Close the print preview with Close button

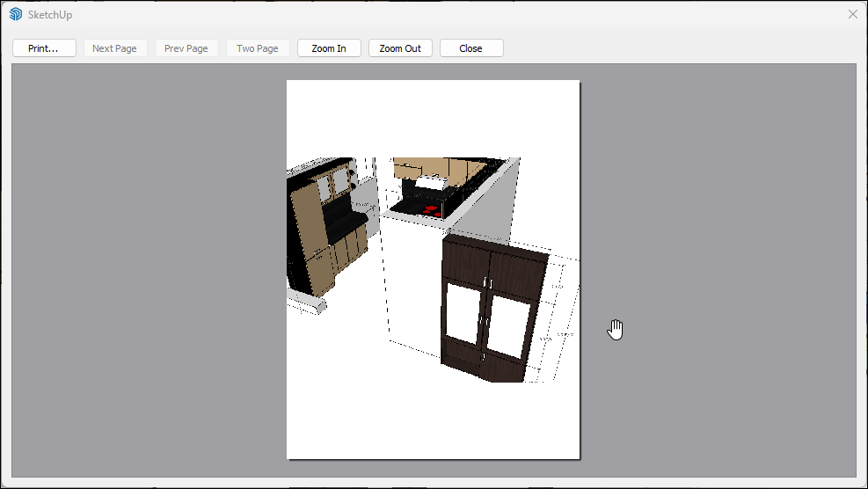coord(471,48)
